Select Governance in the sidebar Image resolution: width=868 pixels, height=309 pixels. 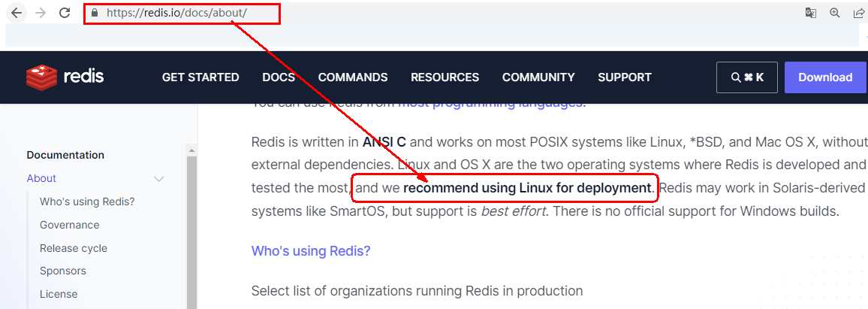click(x=70, y=225)
